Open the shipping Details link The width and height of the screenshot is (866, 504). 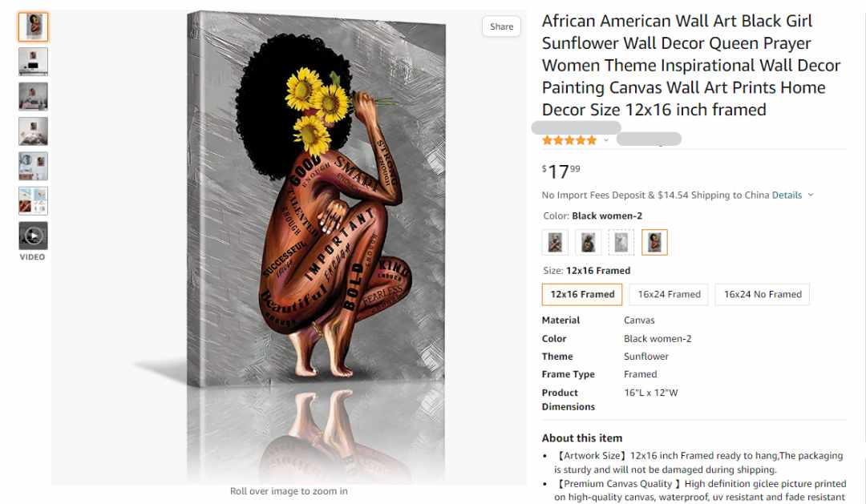[x=787, y=195]
